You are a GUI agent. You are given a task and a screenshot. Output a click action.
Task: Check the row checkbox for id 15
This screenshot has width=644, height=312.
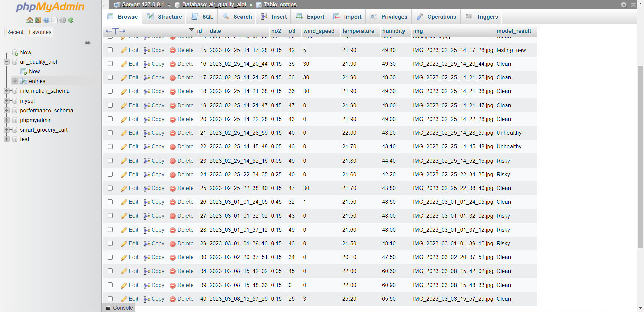(x=110, y=50)
